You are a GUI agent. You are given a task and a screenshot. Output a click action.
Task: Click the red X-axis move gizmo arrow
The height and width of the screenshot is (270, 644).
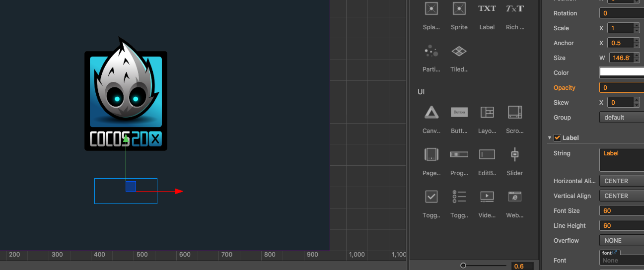click(179, 191)
